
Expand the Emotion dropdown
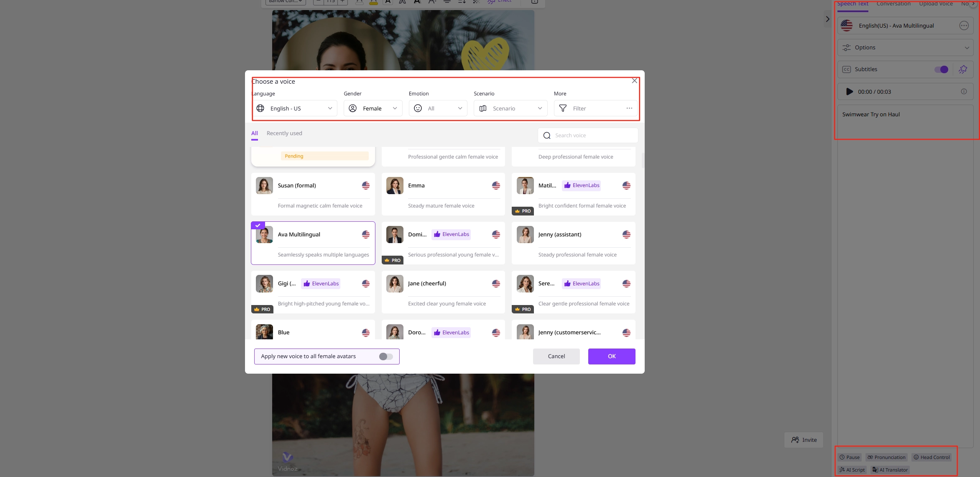pyautogui.click(x=438, y=108)
